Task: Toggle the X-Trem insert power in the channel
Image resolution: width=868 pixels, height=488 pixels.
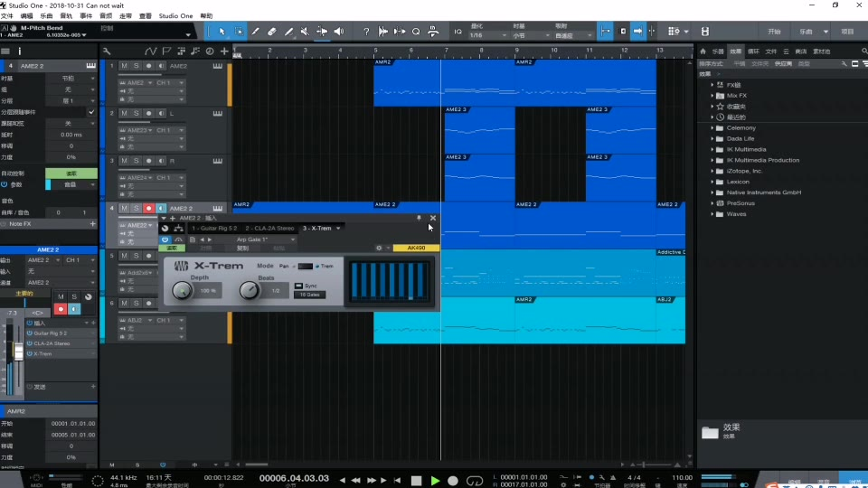Action: point(30,353)
